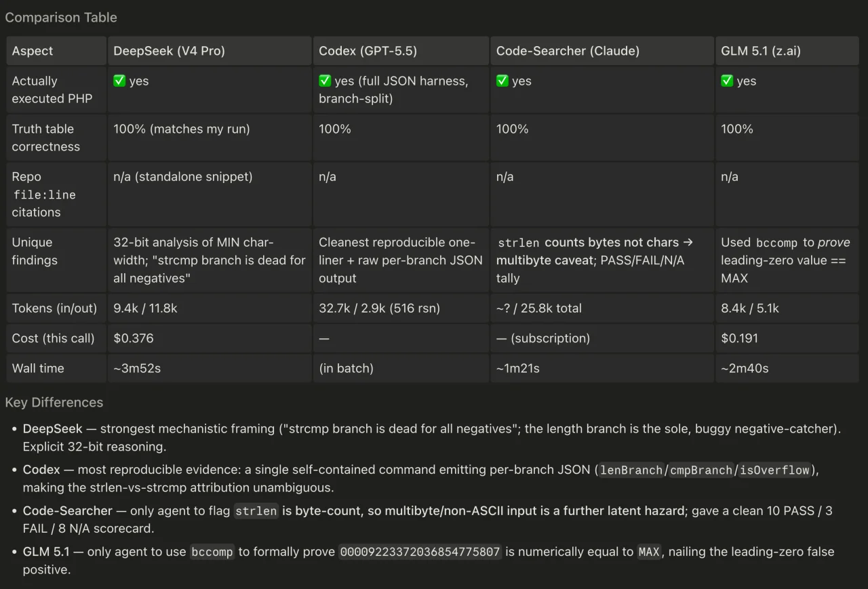The width and height of the screenshot is (868, 589).
Task: Click the 'cmpBranch' inline code in the Codex bullet
Action: click(702, 470)
